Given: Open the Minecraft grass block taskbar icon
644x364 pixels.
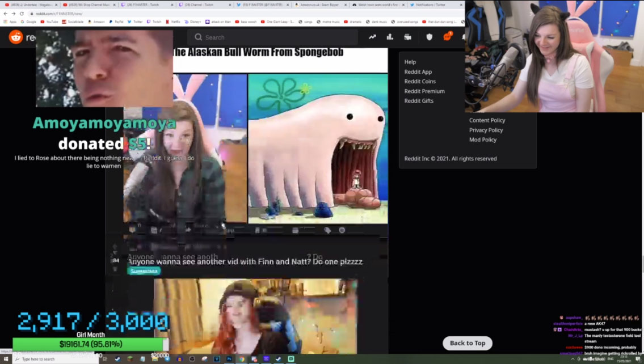Looking at the screenshot, I should (x=130, y=359).
